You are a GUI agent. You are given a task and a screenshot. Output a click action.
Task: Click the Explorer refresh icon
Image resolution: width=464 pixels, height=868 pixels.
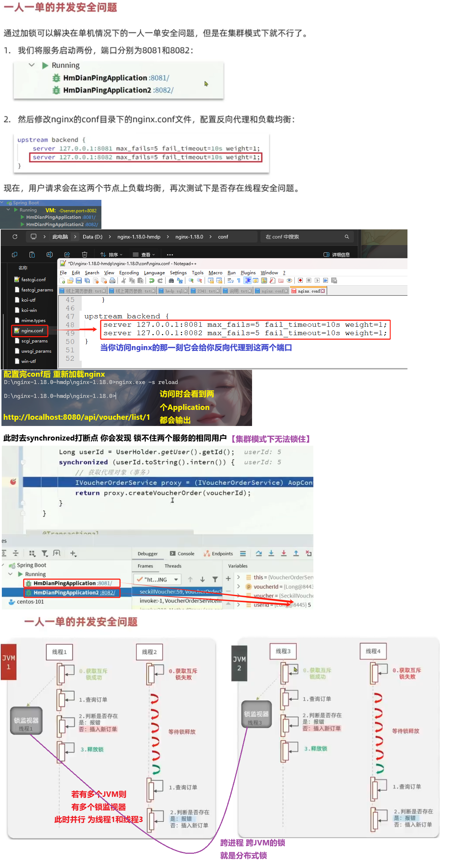point(15,237)
